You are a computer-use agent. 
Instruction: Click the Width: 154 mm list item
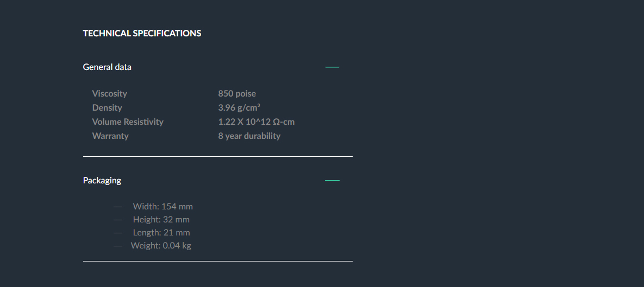coord(162,206)
